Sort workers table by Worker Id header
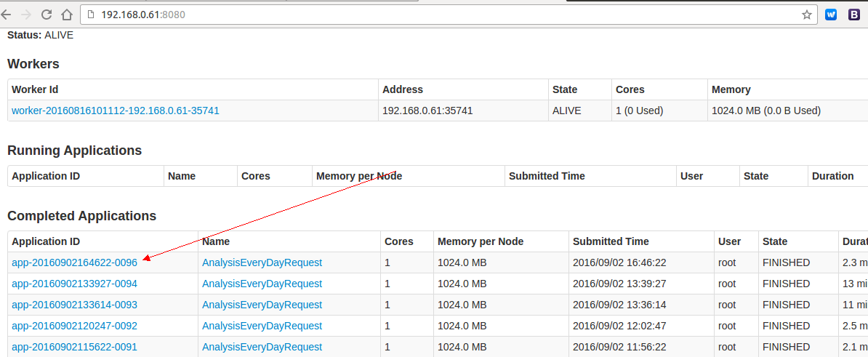This screenshot has width=868, height=357. click(35, 89)
